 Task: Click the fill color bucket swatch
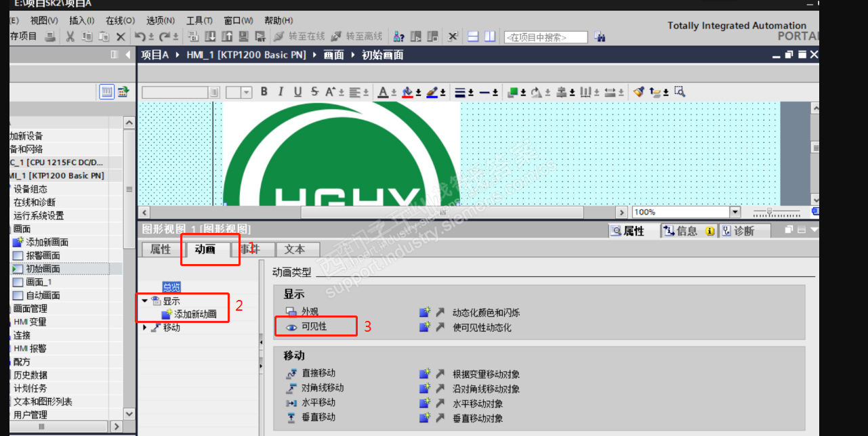point(407,92)
